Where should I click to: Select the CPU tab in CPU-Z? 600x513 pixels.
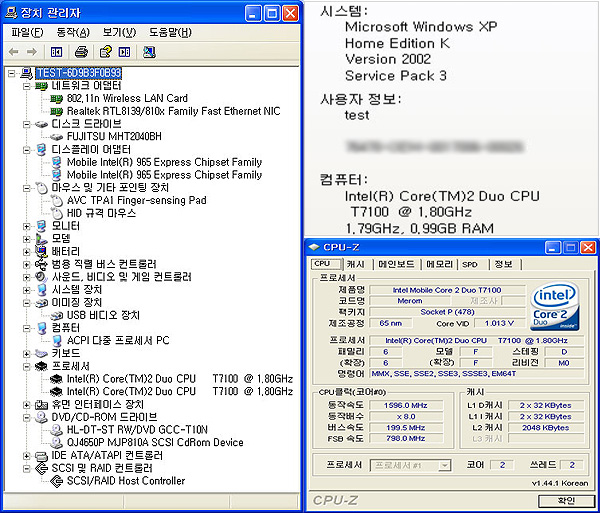point(326,264)
